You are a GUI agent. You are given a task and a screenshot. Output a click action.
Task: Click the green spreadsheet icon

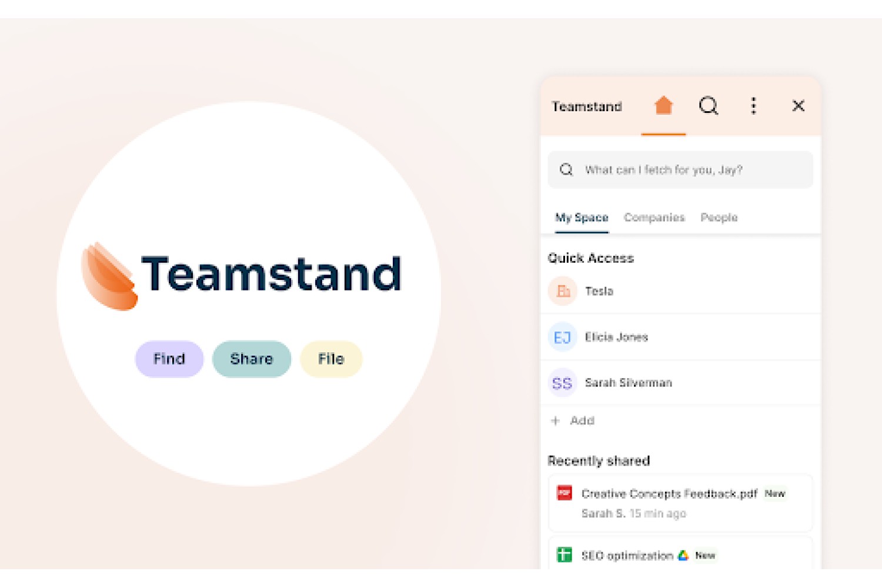pyautogui.click(x=564, y=554)
